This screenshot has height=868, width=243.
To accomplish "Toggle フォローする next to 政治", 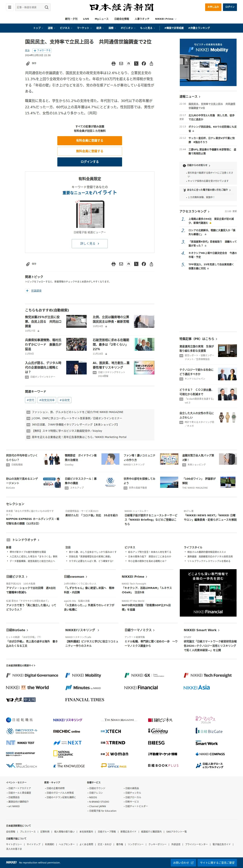I will [42, 51].
